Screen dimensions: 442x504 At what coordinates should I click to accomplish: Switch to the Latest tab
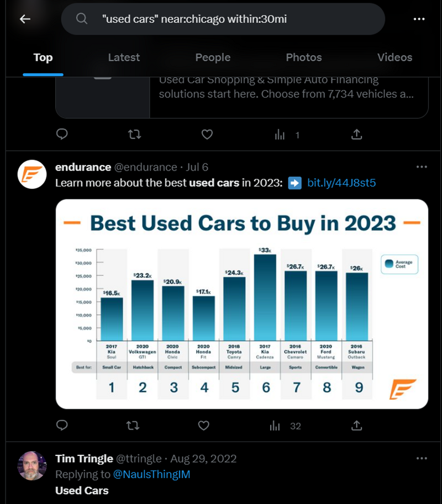click(x=124, y=57)
